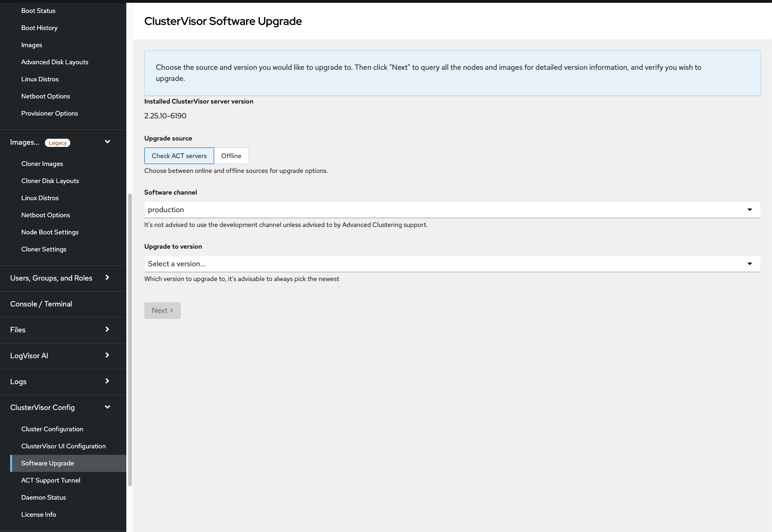Screen dimensions: 772x532
Task: Collapse the Images Legacy section chevron
Action: point(107,142)
